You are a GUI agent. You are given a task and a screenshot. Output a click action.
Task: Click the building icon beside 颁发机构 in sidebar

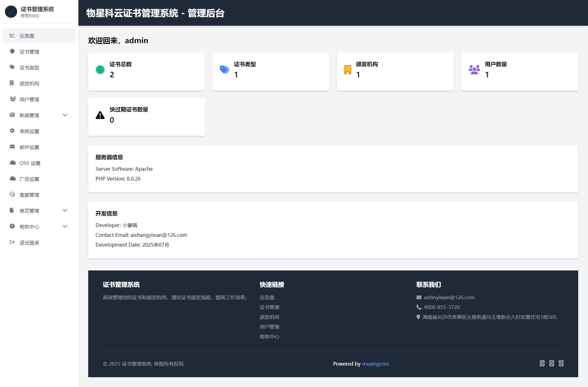coord(12,83)
